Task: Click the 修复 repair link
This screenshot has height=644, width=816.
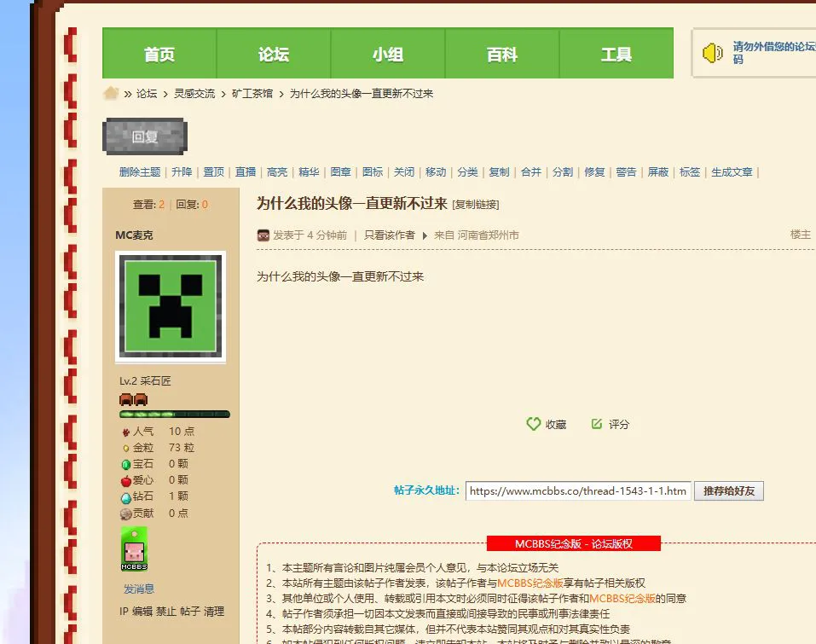Action: (x=594, y=171)
